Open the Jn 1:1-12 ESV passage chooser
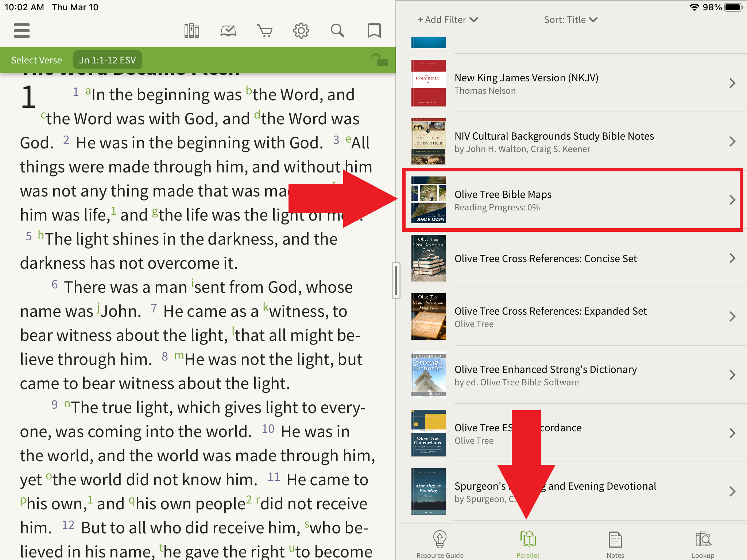 pos(108,60)
